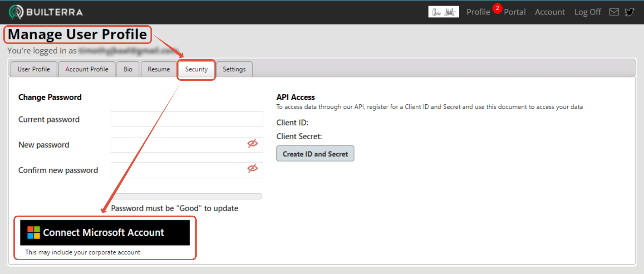Select the Security tab
644x274 pixels.
[196, 69]
